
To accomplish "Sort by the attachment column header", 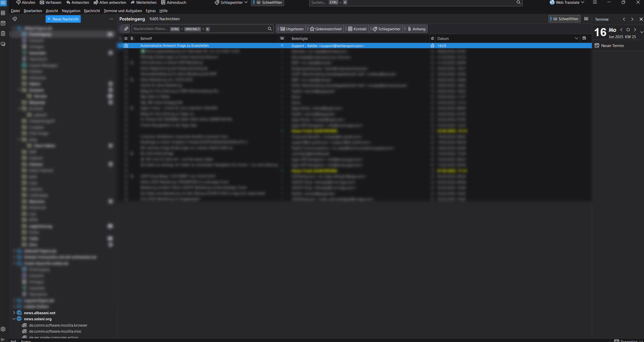I will click(132, 38).
